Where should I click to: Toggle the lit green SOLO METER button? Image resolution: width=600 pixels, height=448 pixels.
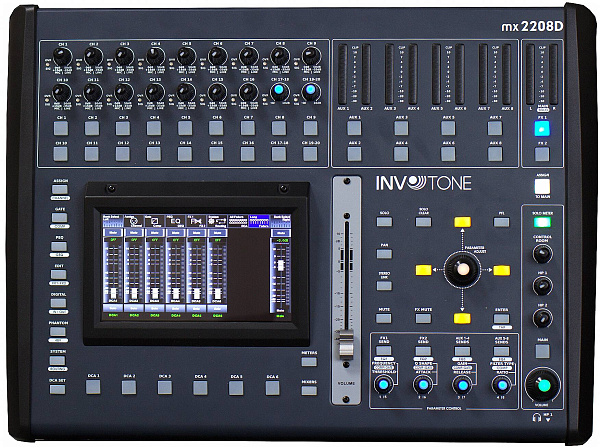(542, 222)
